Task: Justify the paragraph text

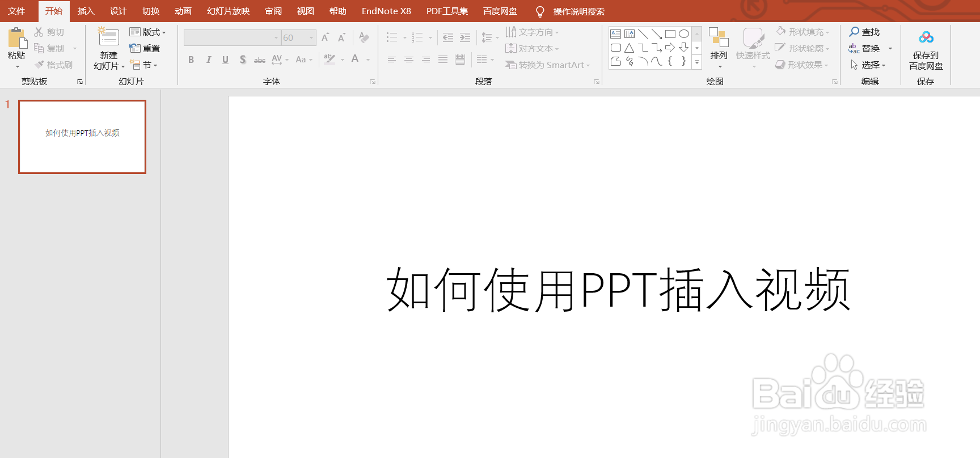Action: 443,60
